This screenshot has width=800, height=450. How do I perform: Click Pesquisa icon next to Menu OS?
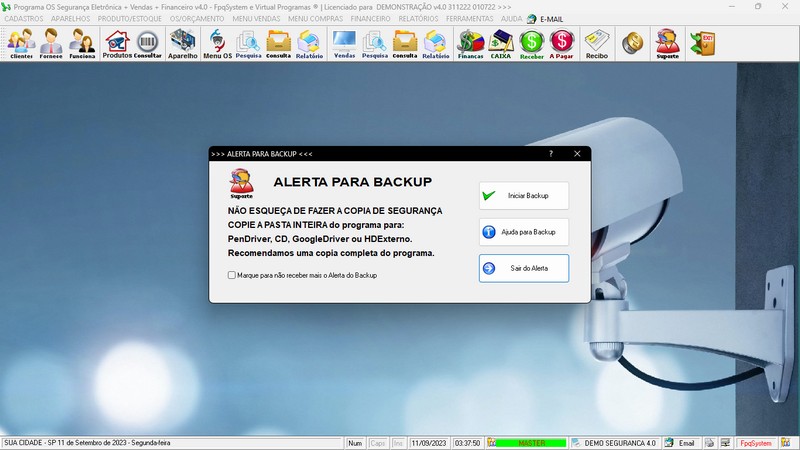point(248,44)
